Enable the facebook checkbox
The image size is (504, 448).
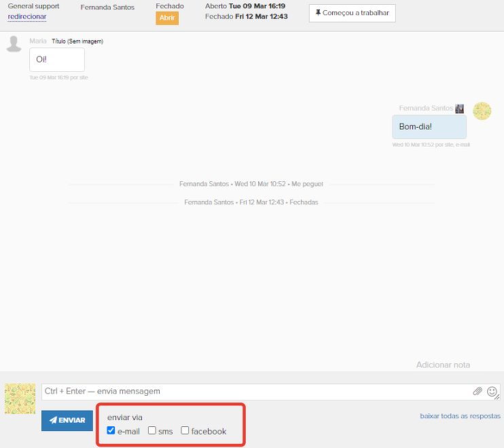pyautogui.click(x=185, y=430)
